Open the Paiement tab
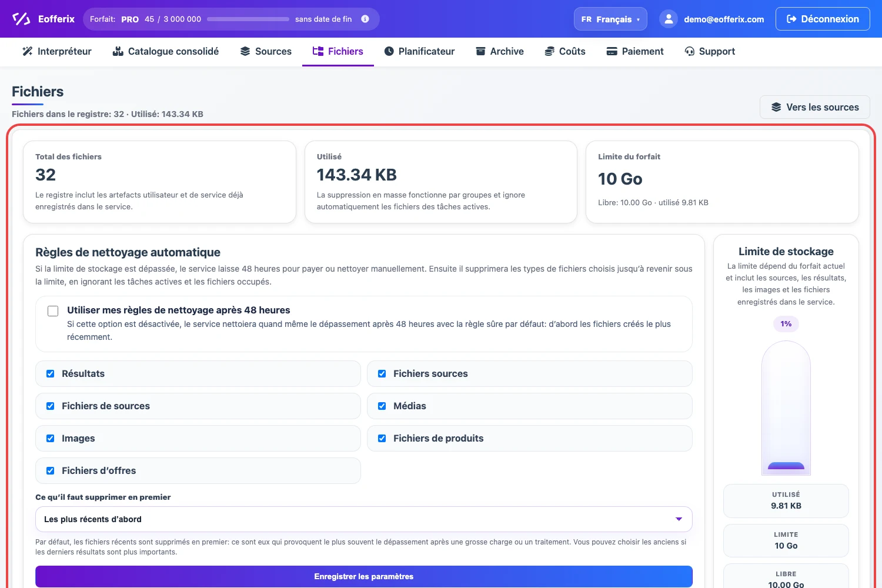This screenshot has height=588, width=882. click(635, 51)
